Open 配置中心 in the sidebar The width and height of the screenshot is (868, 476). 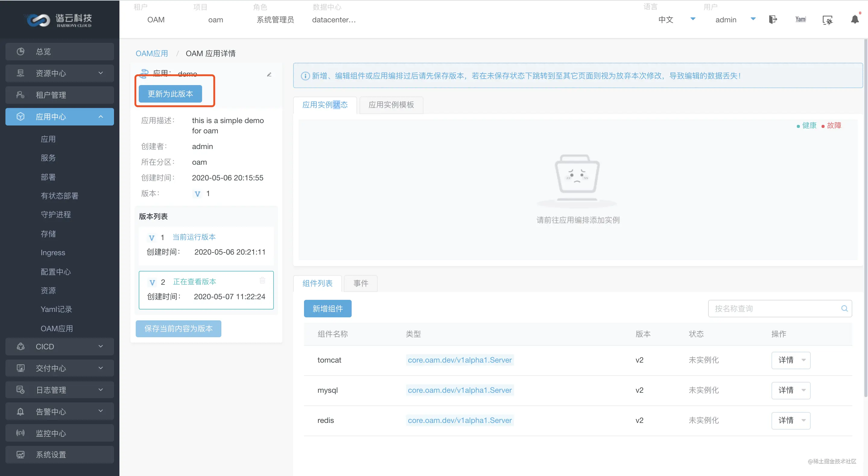coord(55,272)
